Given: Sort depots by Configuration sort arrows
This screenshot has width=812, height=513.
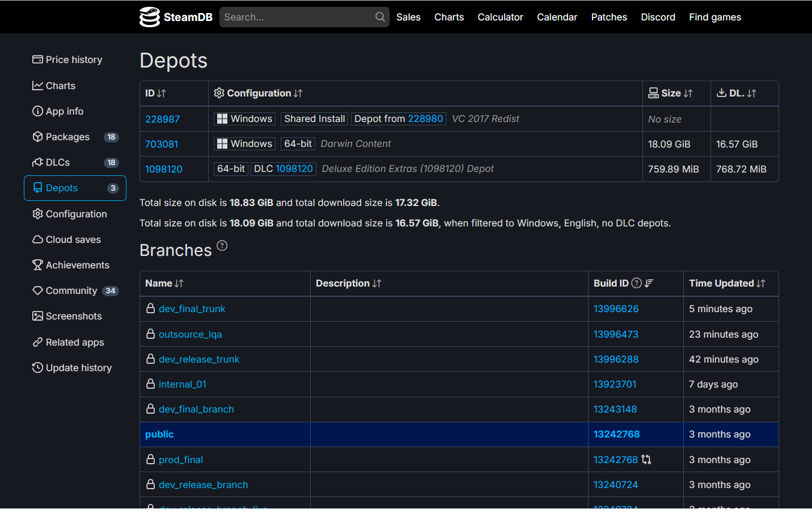Looking at the screenshot, I should tap(298, 93).
